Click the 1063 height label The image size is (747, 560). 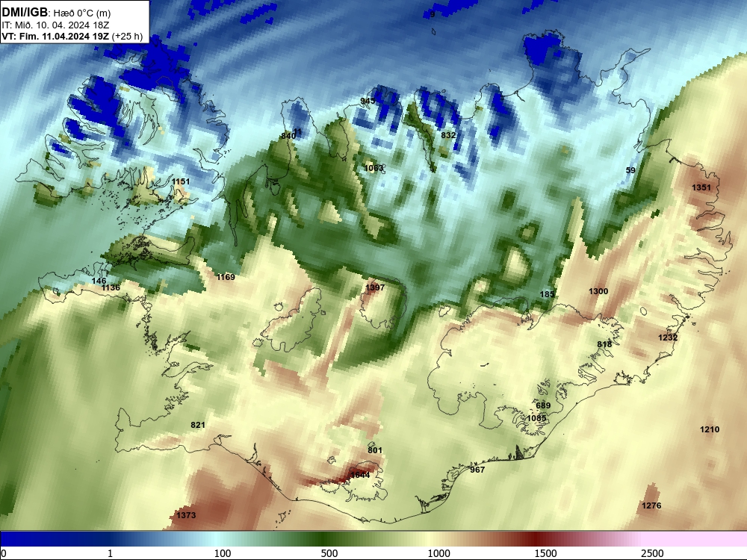373,168
